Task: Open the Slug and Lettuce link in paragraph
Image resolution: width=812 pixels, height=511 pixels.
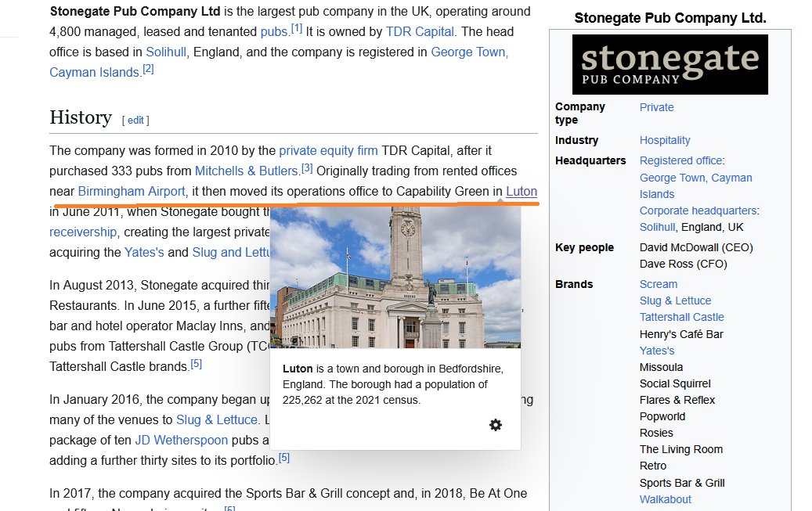Action: [x=231, y=252]
